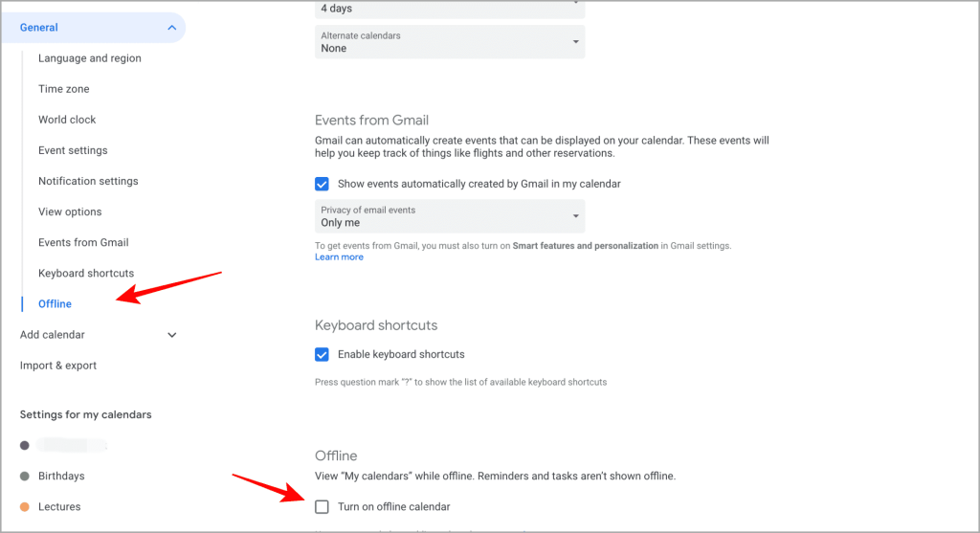Click the dark color dot of blurred calendar

coord(24,446)
